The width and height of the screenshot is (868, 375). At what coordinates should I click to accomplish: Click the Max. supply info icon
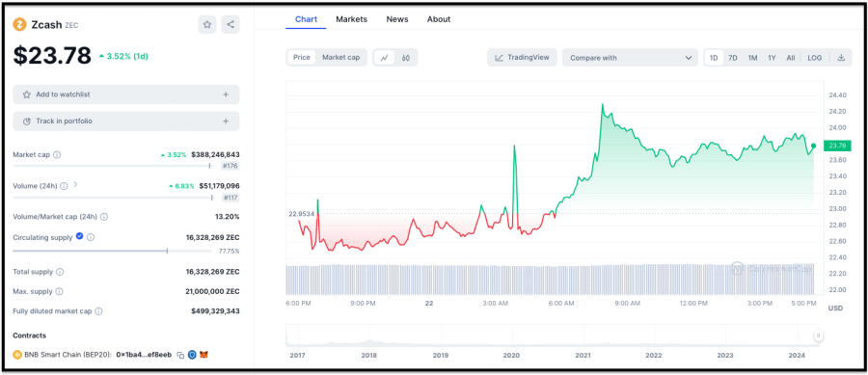[59, 291]
